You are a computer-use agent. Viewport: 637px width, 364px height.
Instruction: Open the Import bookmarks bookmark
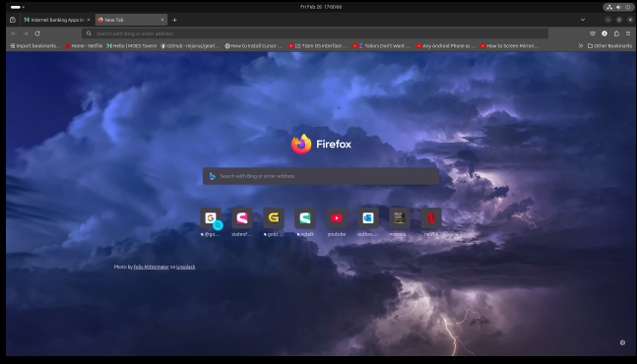coord(35,46)
